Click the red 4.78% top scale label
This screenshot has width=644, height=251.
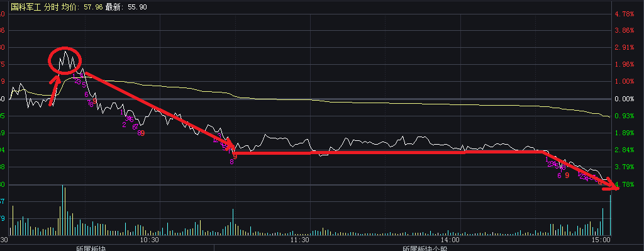pos(625,14)
